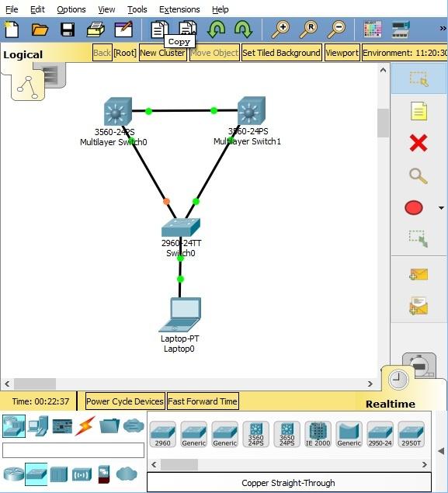The height and width of the screenshot is (493, 448).
Task: Expand the shape tool dropdown arrow
Action: (441, 208)
